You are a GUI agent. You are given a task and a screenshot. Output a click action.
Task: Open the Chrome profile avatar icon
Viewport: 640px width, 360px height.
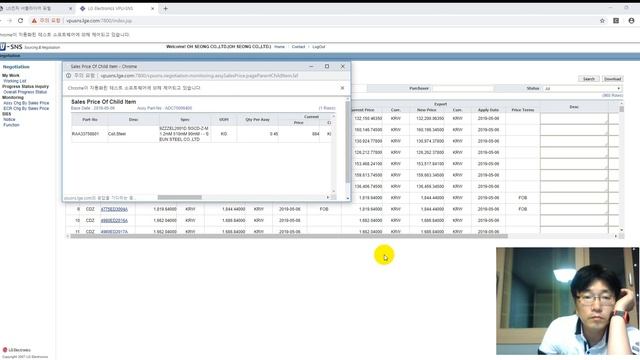(631, 20)
